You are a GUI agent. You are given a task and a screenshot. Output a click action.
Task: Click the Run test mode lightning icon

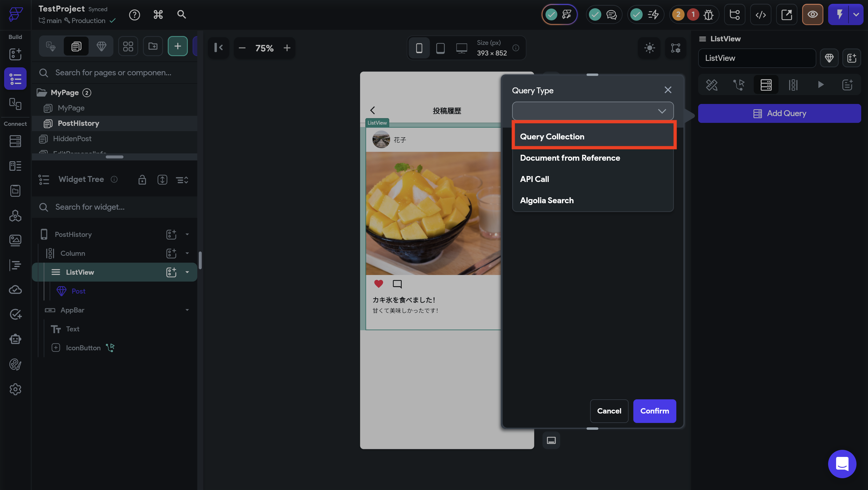pos(839,14)
